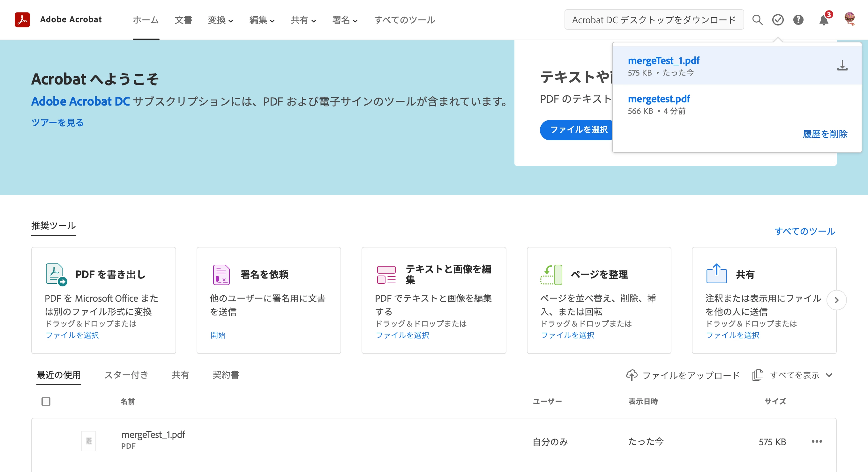
Task: Click the checkmark task status icon
Action: [778, 20]
